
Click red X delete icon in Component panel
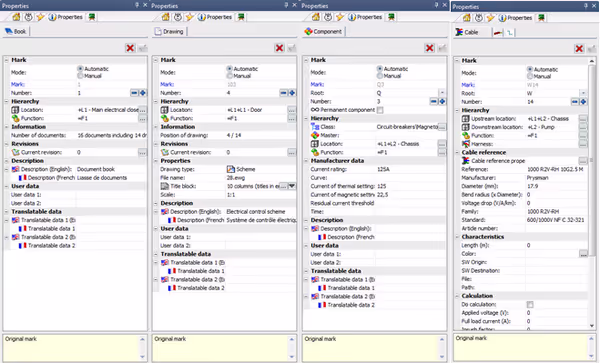point(429,48)
